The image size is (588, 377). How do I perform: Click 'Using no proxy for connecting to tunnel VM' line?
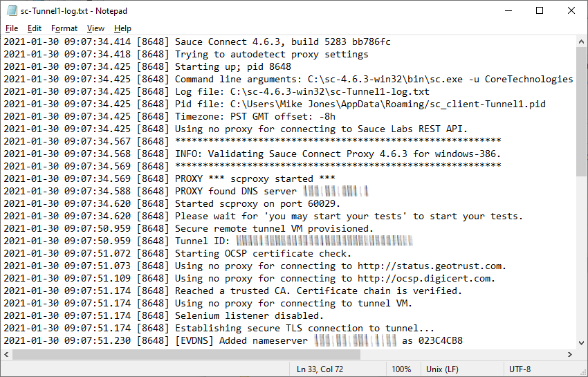tap(208, 303)
